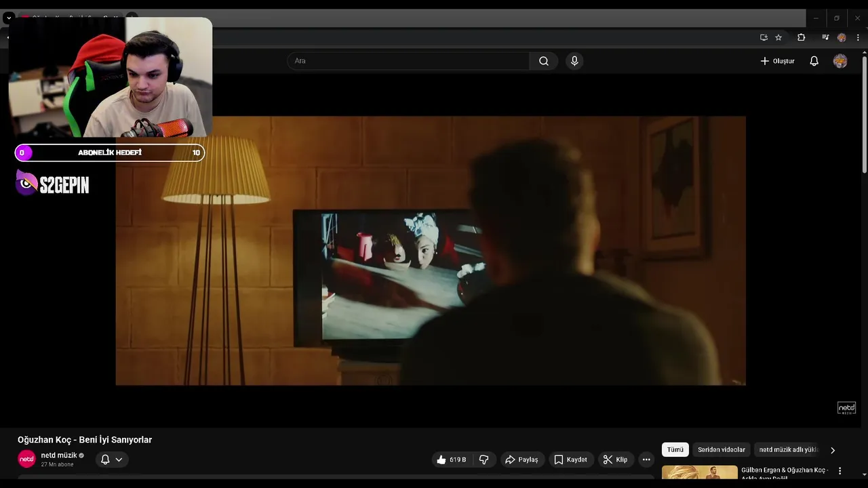Open Chrome media controls icon
868x488 pixels.
tap(825, 37)
